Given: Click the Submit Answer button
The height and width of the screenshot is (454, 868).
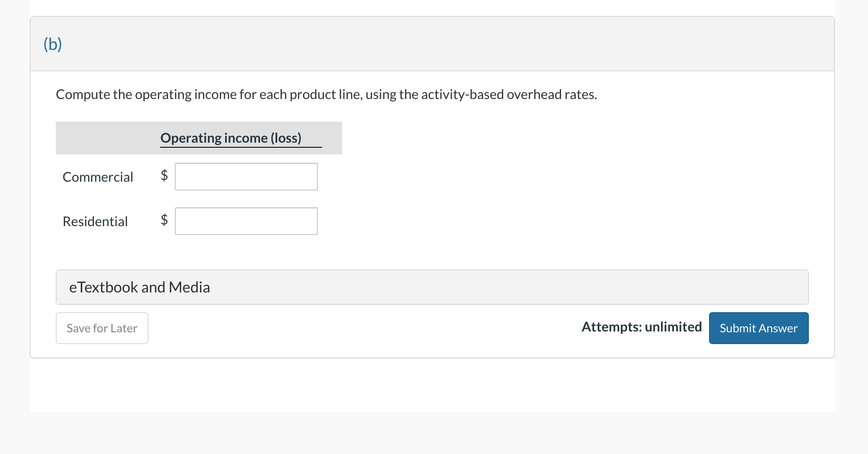Looking at the screenshot, I should 758,328.
